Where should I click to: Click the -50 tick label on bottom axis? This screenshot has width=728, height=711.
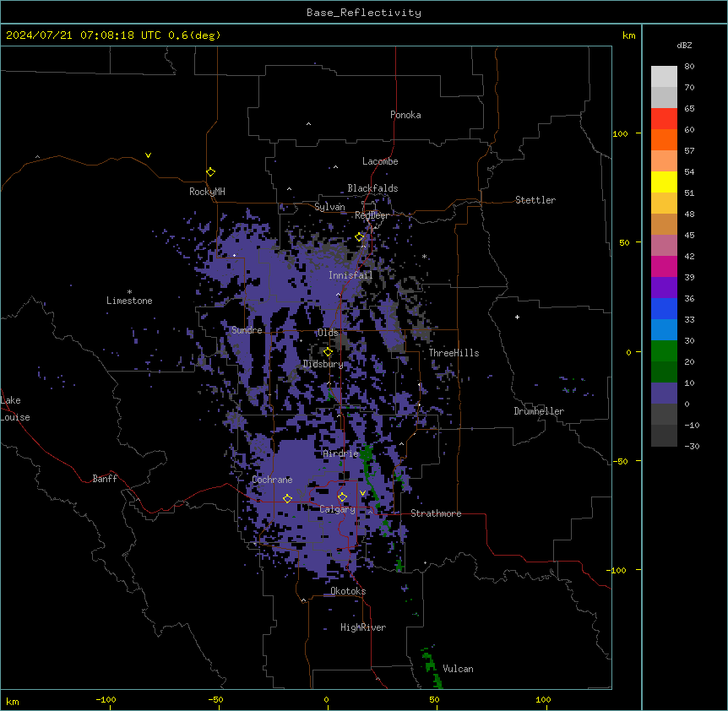coord(215,699)
